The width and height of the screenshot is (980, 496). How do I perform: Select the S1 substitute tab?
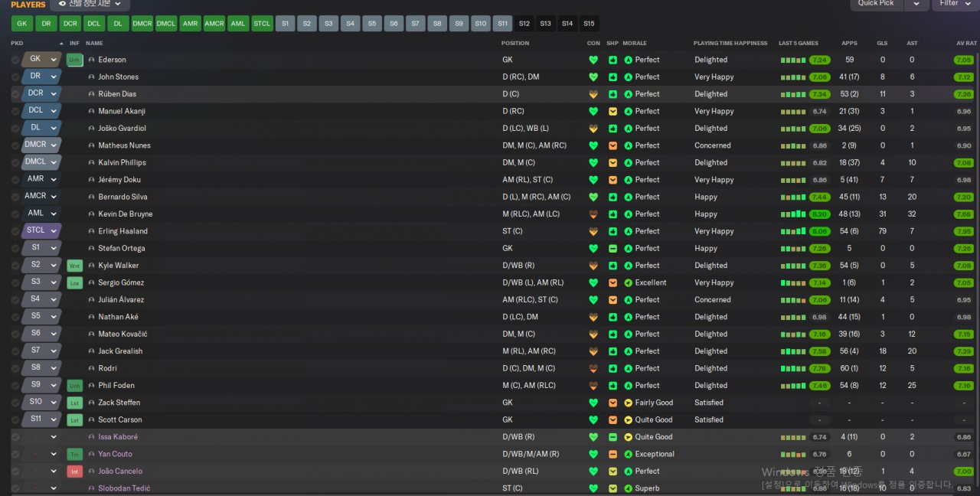(x=286, y=24)
